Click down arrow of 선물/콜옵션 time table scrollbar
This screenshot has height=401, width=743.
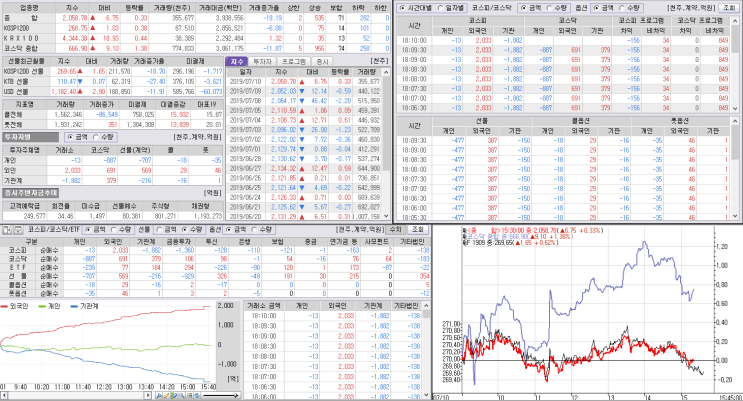(x=735, y=216)
